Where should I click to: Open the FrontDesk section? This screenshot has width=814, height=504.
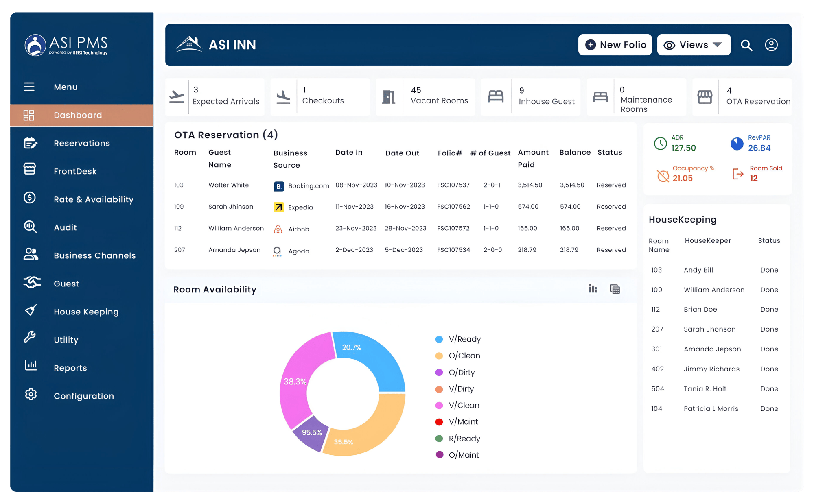pyautogui.click(x=75, y=171)
